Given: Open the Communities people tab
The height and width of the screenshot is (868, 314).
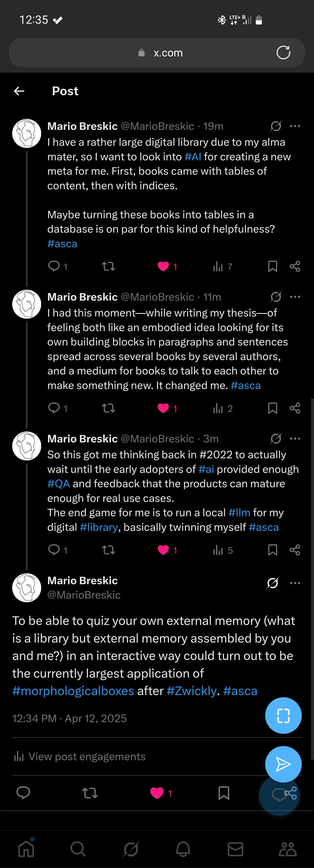Looking at the screenshot, I should (288, 849).
